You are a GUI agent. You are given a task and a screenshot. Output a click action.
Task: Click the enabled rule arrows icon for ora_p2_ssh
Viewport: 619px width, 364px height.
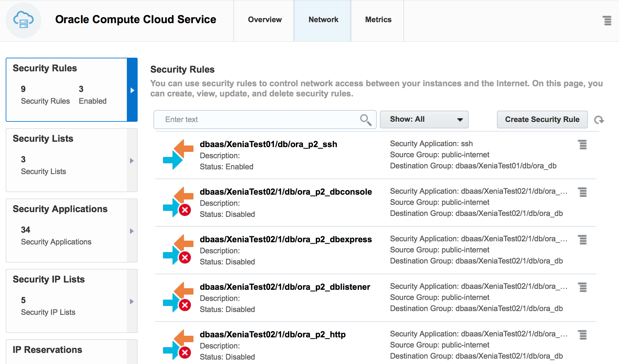[178, 154]
